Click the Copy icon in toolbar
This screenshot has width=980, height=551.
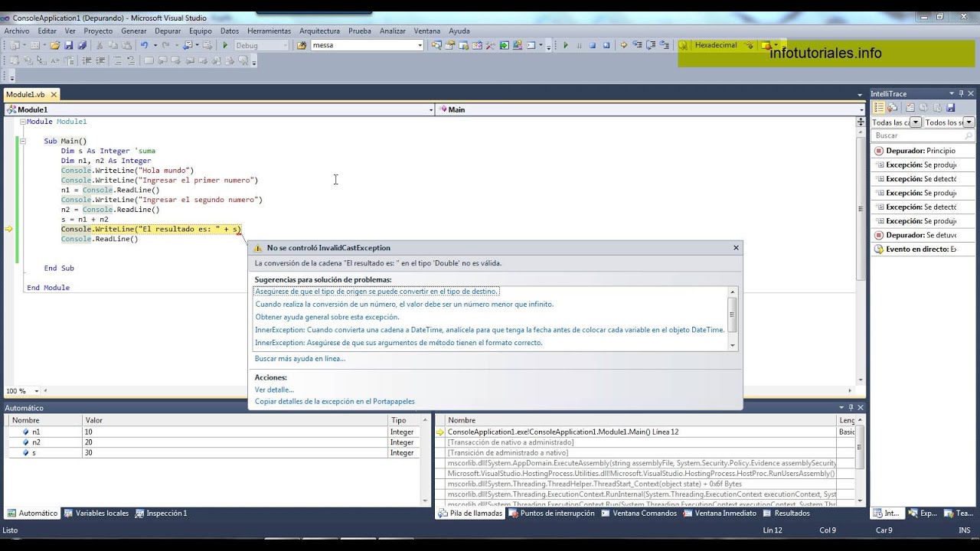click(113, 45)
